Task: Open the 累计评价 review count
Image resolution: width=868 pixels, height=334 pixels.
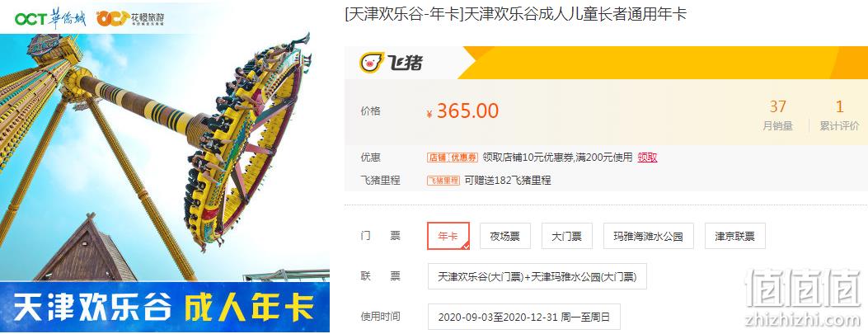Action: (x=840, y=115)
